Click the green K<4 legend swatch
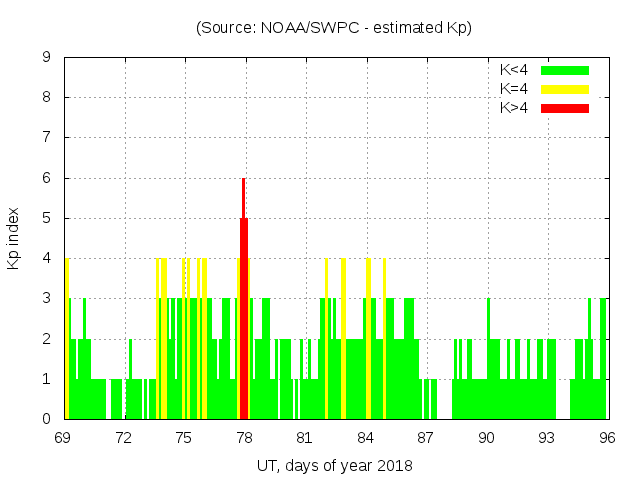 [565, 70]
